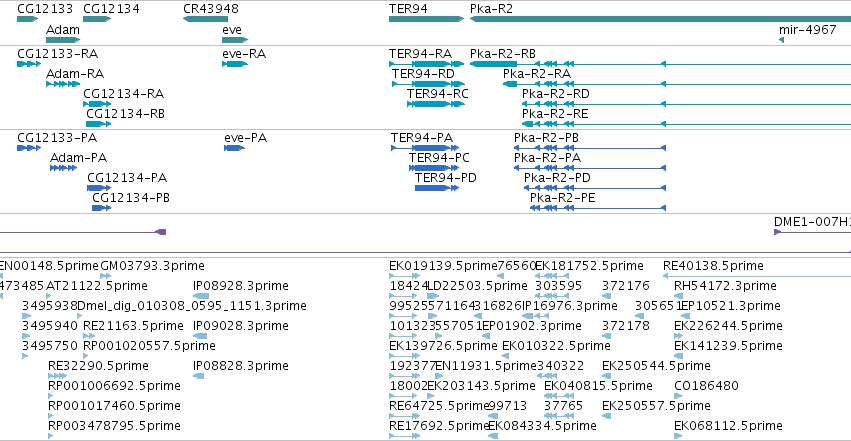The width and height of the screenshot is (851, 441).
Task: Click the mir-4967 gene label
Action: [x=808, y=30]
